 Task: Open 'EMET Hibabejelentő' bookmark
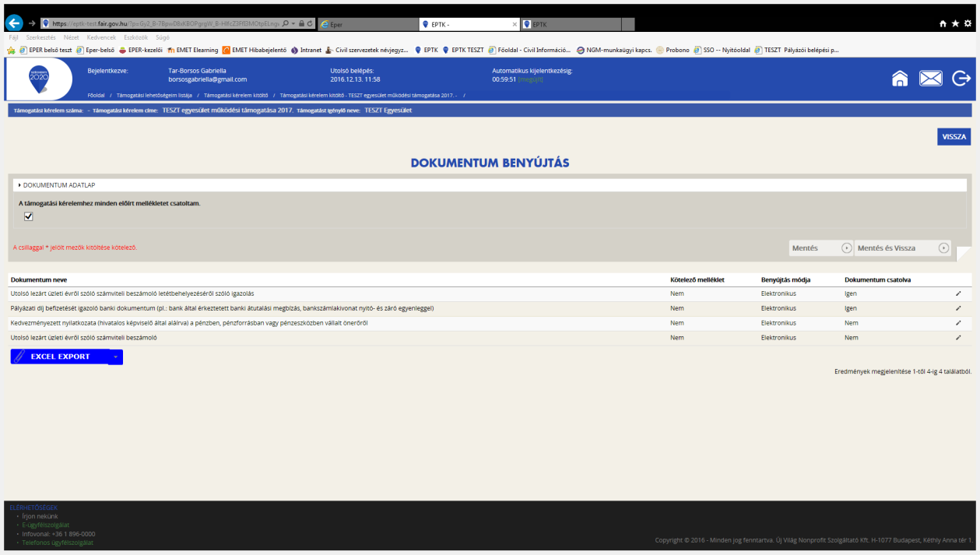click(x=255, y=50)
